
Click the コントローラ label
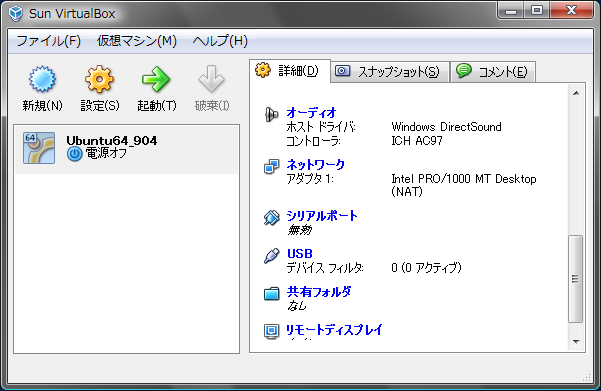pos(313,141)
